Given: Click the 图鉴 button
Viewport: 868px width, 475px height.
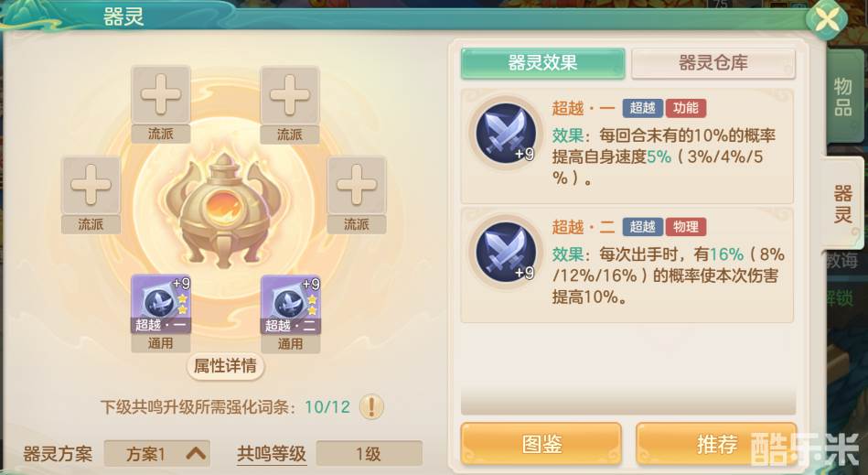Looking at the screenshot, I should click(x=541, y=444).
